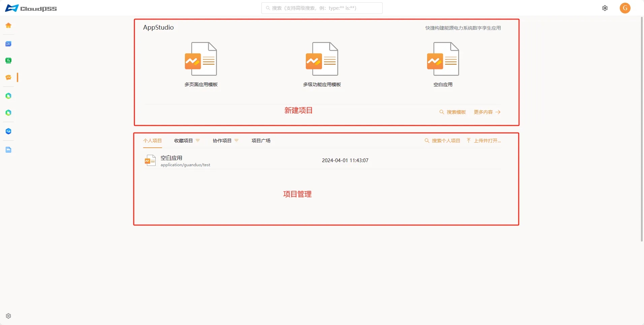Open the blue hexagon chart sidebar icon
644x325 pixels.
pyautogui.click(x=8, y=131)
